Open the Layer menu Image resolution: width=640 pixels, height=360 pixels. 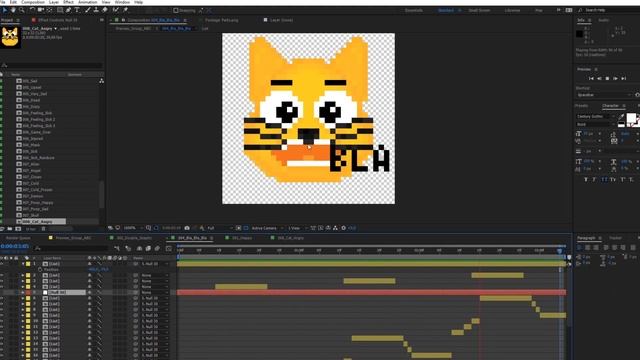pyautogui.click(x=54, y=2)
